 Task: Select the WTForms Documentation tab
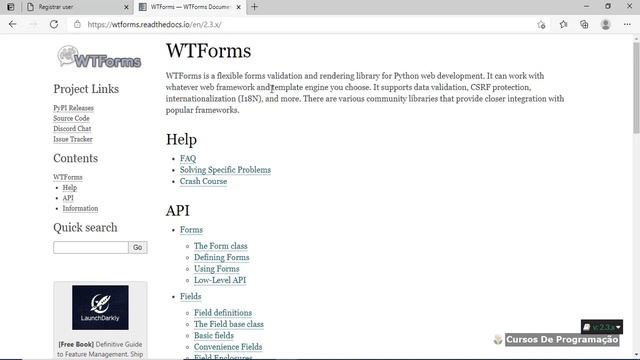[190, 7]
